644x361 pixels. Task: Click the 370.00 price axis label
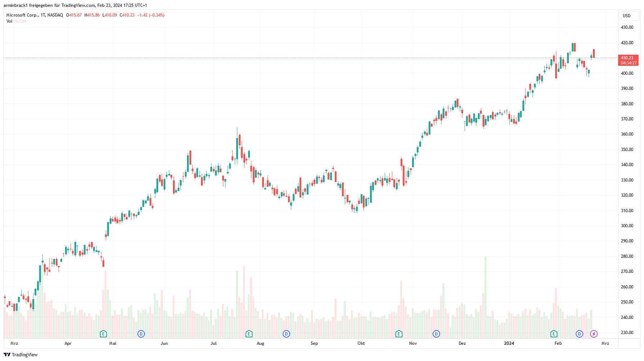tap(627, 119)
